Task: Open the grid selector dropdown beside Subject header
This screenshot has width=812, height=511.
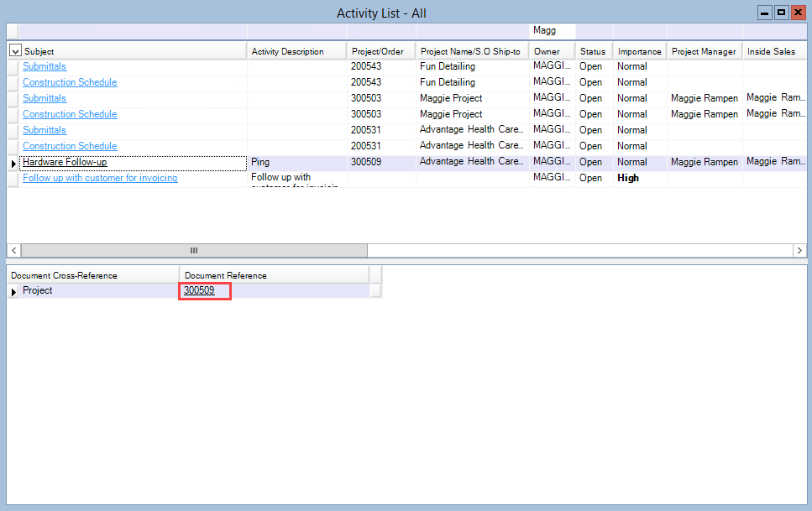Action: click(15, 51)
